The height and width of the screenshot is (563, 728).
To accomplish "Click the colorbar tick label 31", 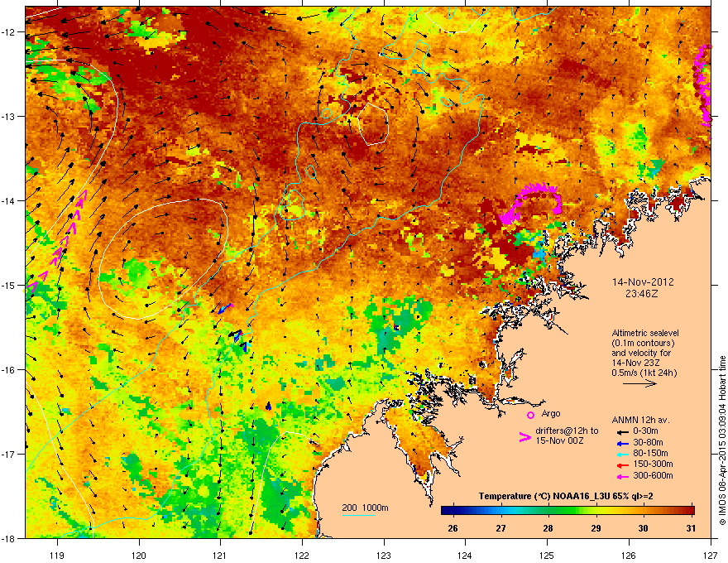I will (x=691, y=528).
